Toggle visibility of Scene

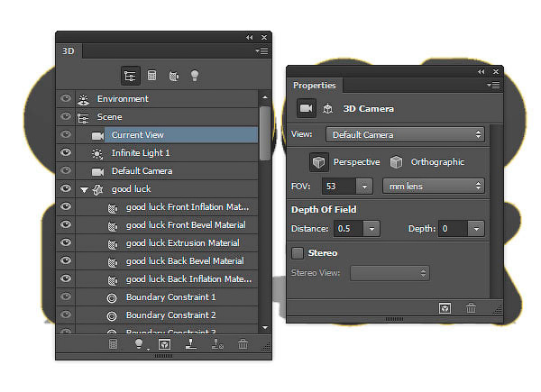point(66,116)
